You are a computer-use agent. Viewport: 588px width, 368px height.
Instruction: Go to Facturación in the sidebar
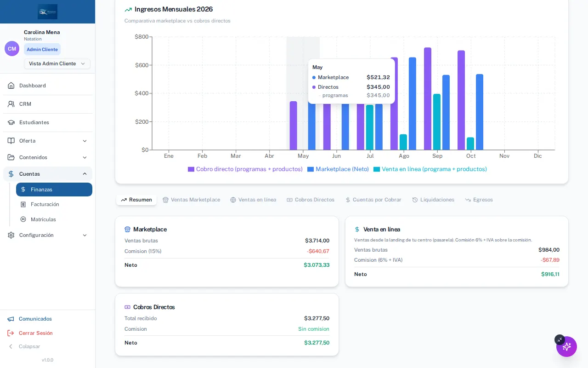[54, 204]
